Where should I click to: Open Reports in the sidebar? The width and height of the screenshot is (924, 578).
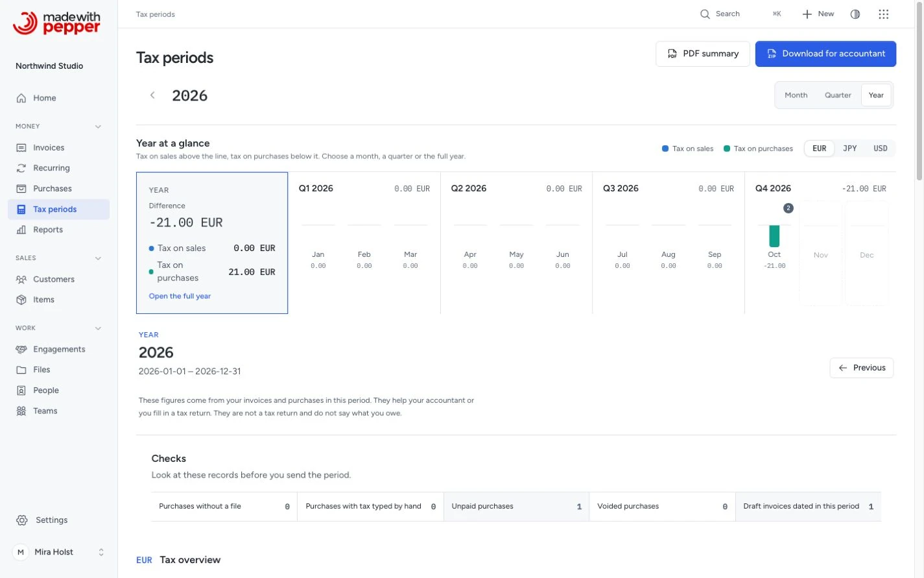tap(58, 230)
